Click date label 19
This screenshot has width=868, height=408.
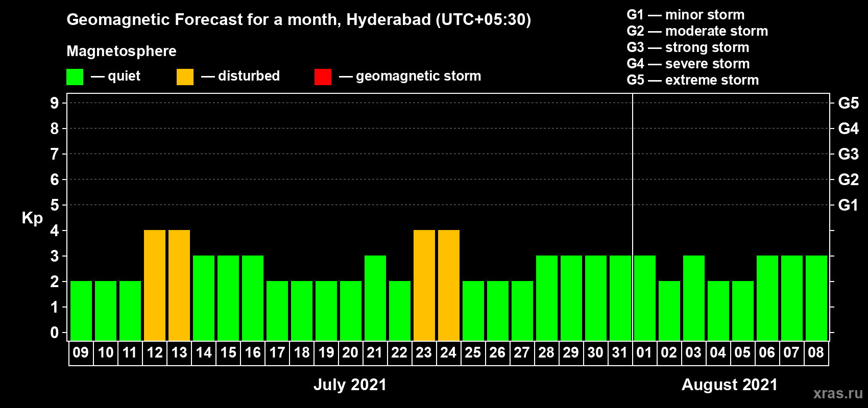326,352
